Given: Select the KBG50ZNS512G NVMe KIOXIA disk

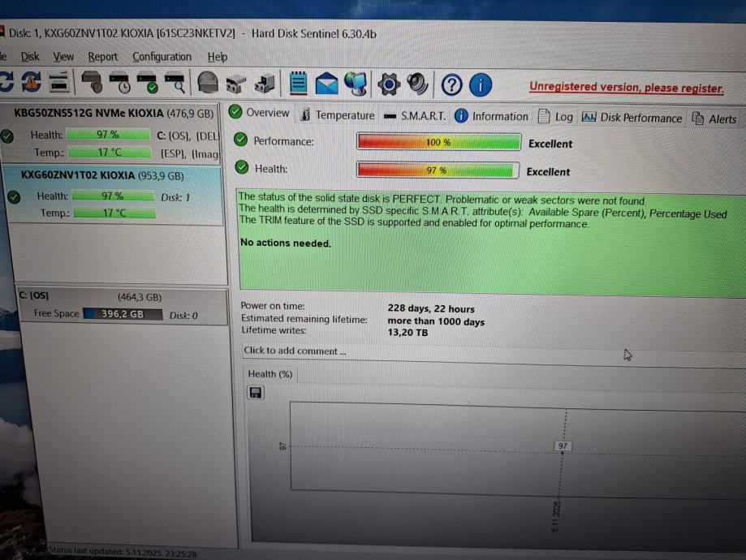Looking at the screenshot, I should coord(111,133).
